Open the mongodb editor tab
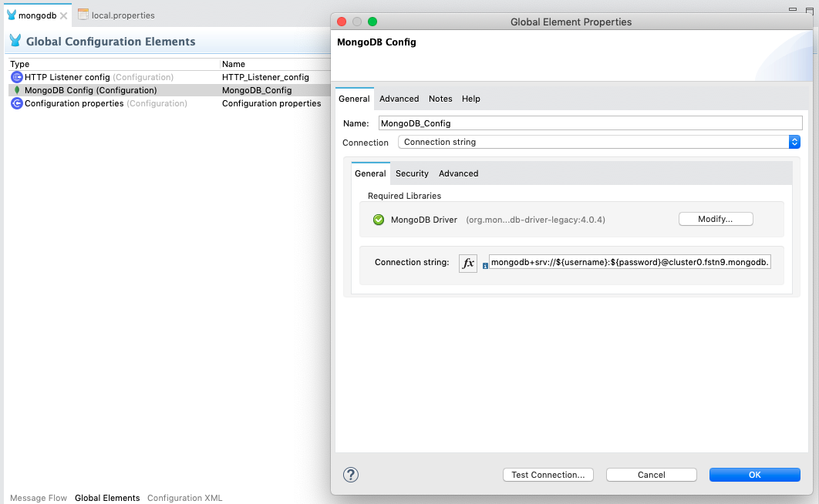This screenshot has width=819, height=504. point(36,15)
